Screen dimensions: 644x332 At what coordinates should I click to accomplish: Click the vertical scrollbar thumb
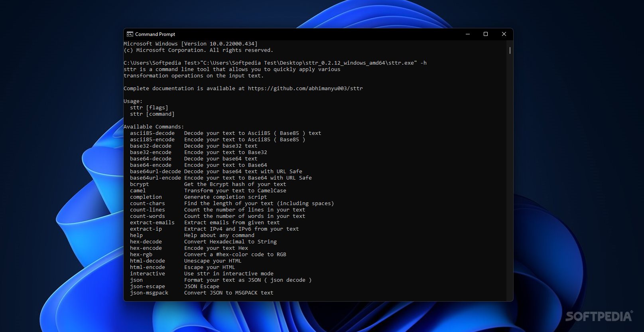point(510,51)
